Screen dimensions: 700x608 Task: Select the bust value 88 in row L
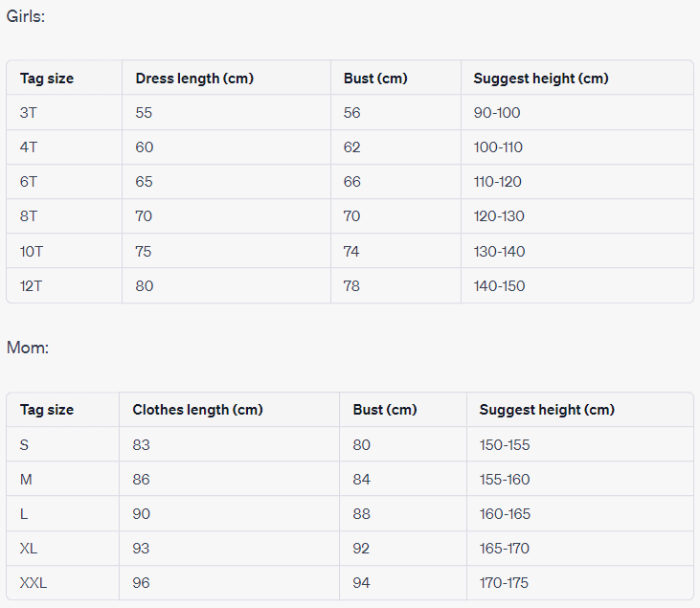coord(362,514)
